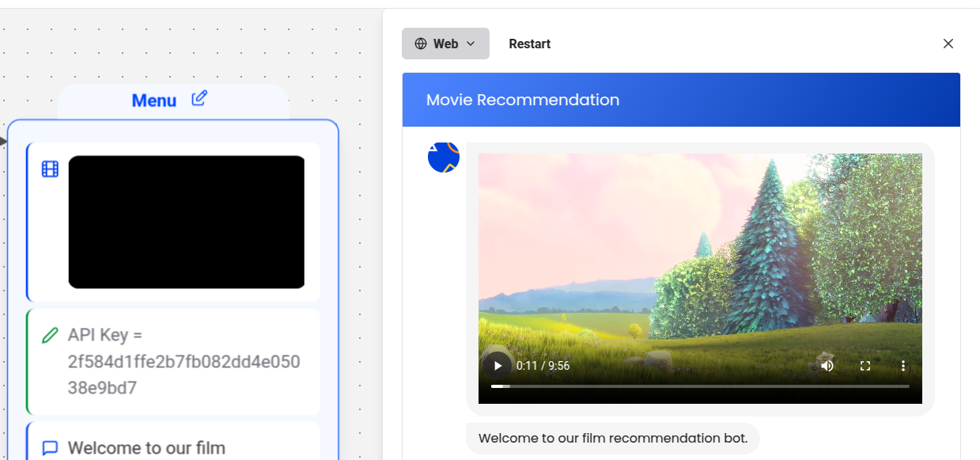Viewport: 980px width, 460px height.
Task: Select the film strip icon on the video block
Action: [49, 169]
